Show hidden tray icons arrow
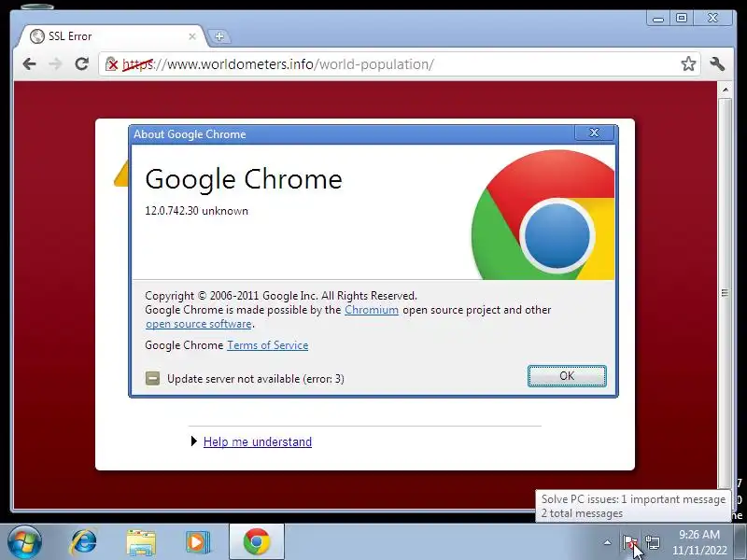 607,542
